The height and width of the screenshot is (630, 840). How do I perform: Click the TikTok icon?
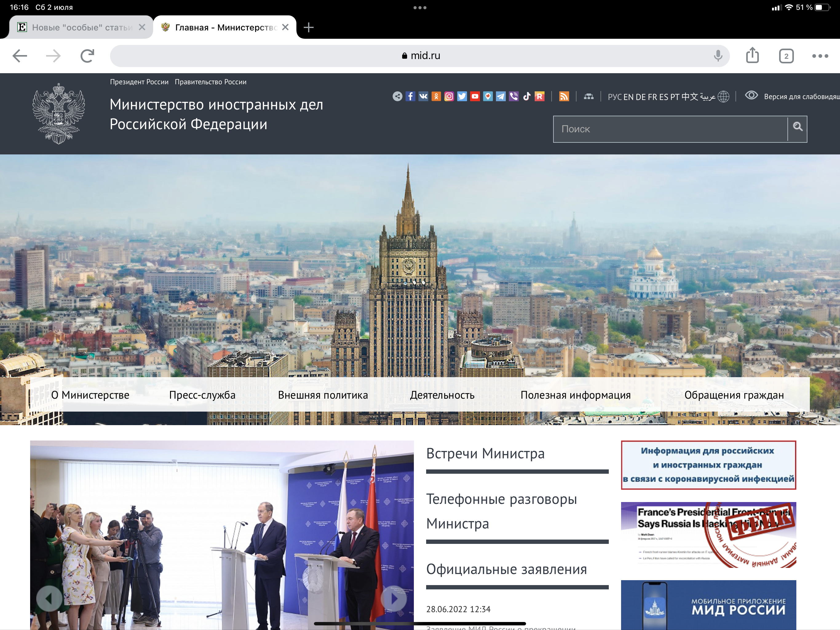tap(527, 97)
